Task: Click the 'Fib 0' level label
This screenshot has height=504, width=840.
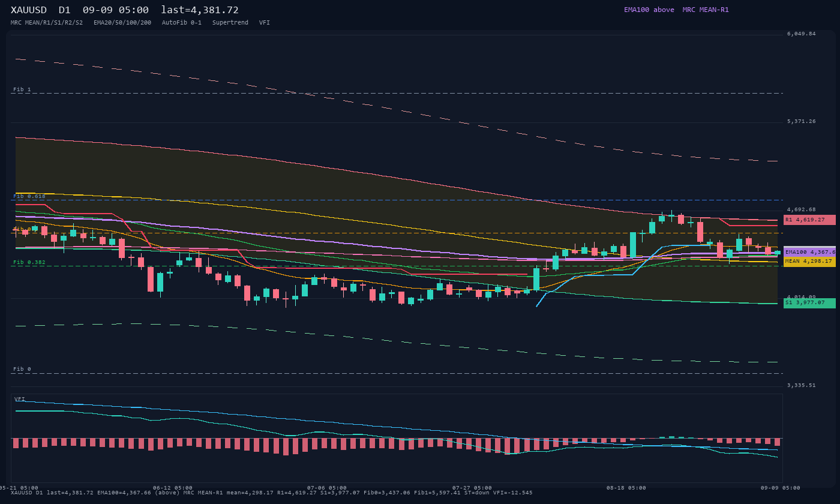Action: click(x=22, y=369)
